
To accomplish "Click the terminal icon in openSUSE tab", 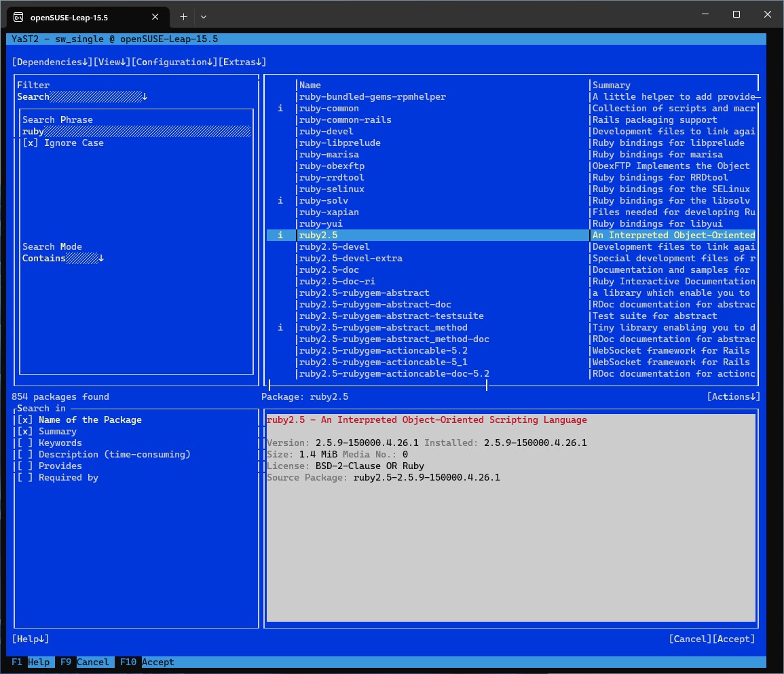I will click(x=18, y=17).
